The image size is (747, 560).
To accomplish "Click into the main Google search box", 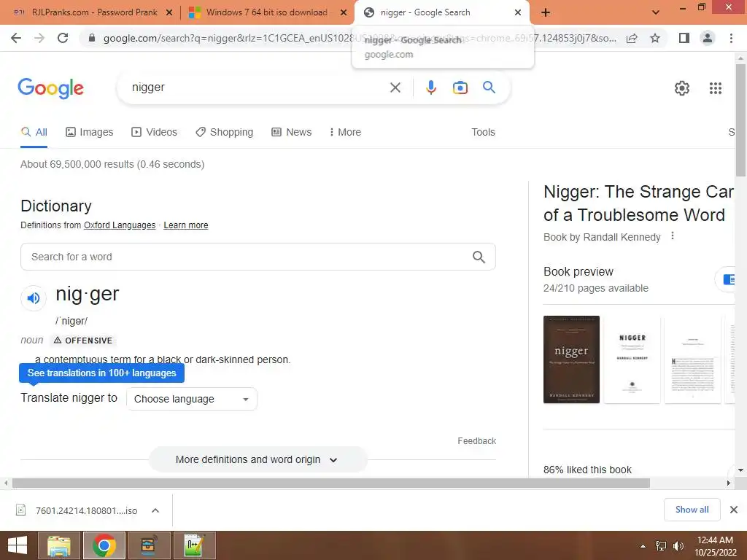I will click(x=258, y=87).
